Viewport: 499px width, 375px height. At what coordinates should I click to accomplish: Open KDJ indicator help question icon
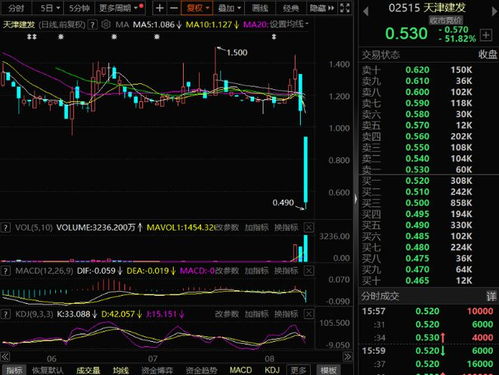[x=5, y=314]
